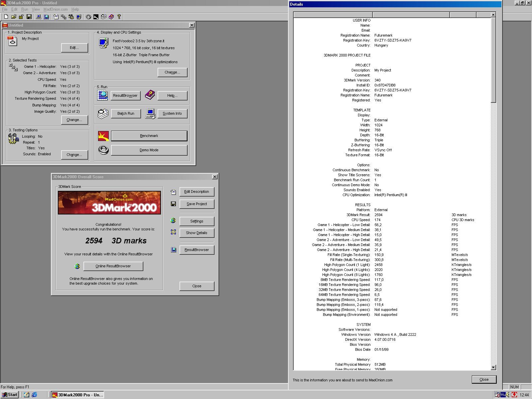Click the Hu keyboard language tray indicator
532x399 pixels.
click(503, 395)
